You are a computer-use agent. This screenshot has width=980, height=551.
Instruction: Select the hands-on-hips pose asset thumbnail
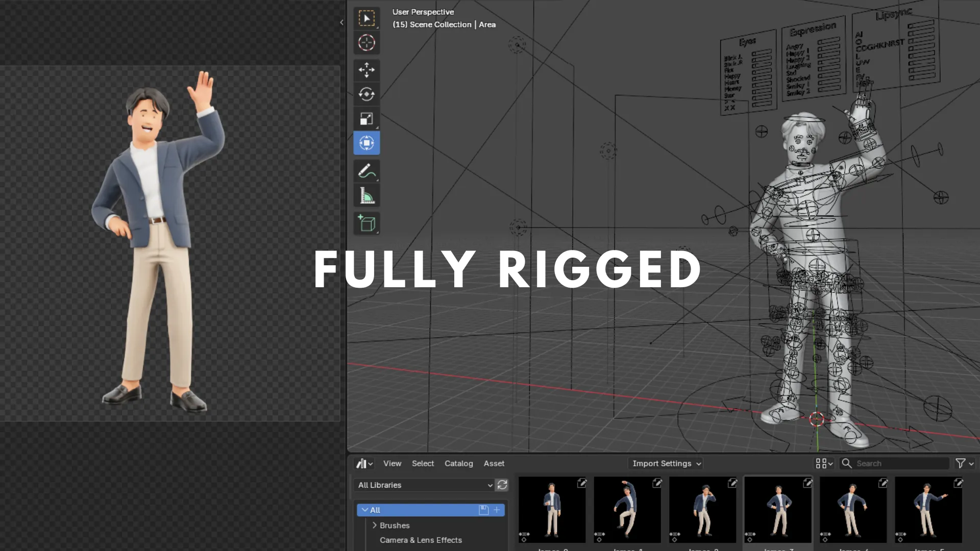778,510
